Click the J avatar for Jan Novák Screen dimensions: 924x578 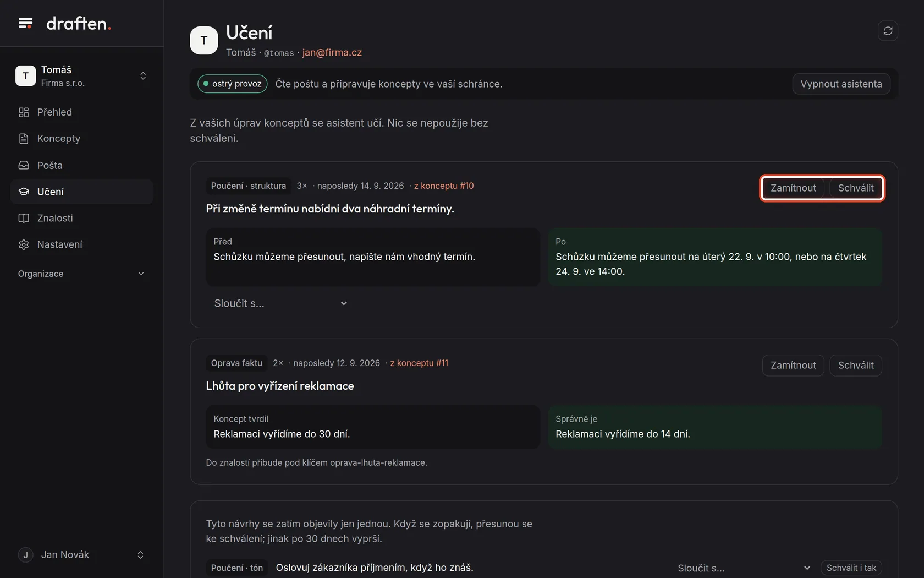[x=25, y=555]
